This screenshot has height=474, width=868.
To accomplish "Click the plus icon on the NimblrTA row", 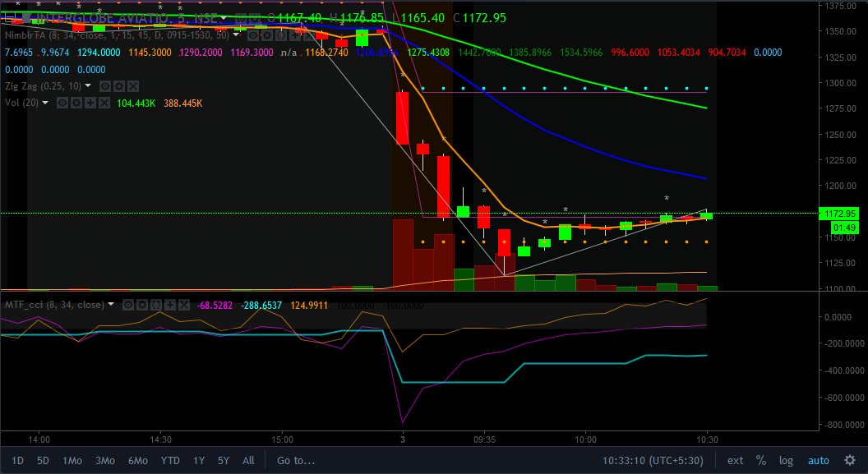I will [296, 35].
